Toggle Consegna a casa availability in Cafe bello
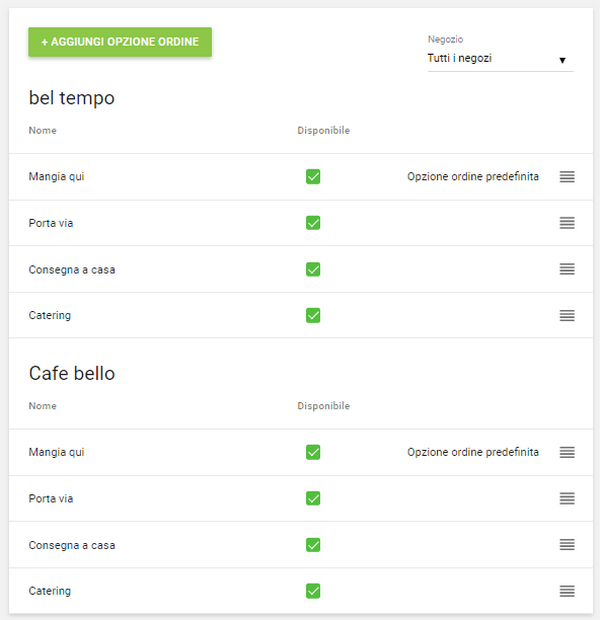 point(313,545)
